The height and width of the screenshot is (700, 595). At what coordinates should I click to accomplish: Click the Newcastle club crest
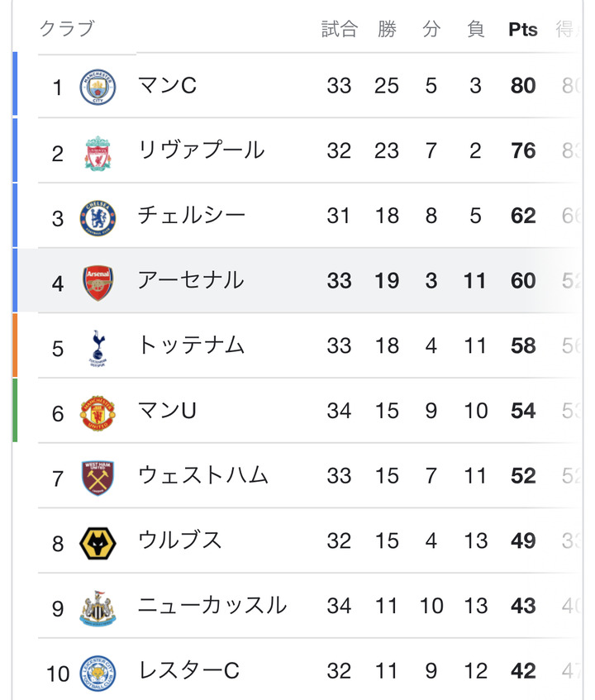coord(98,607)
